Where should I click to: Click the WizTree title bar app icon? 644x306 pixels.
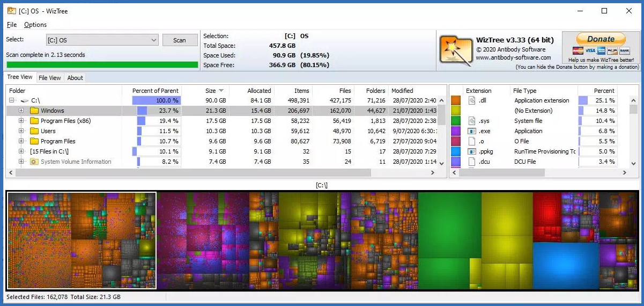pyautogui.click(x=11, y=11)
